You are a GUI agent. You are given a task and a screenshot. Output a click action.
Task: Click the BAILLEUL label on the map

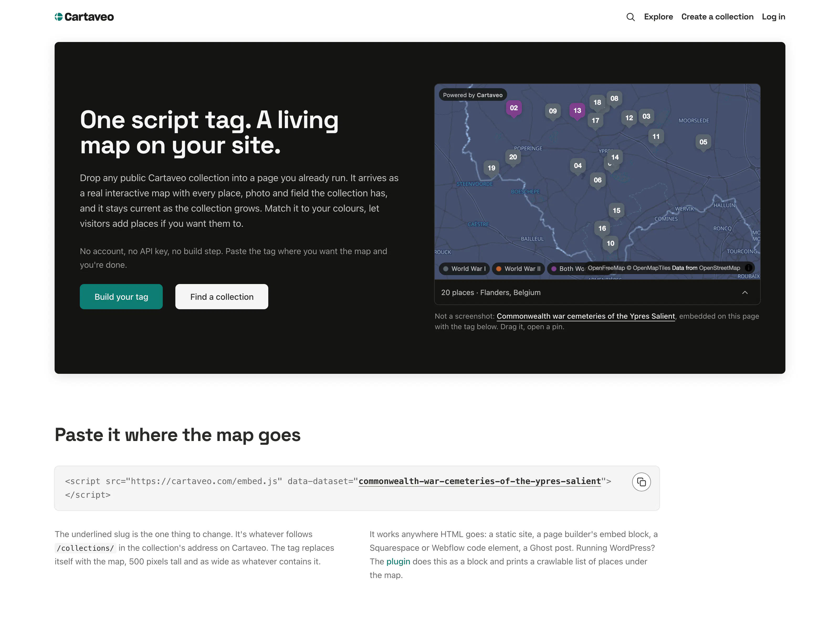coord(532,239)
